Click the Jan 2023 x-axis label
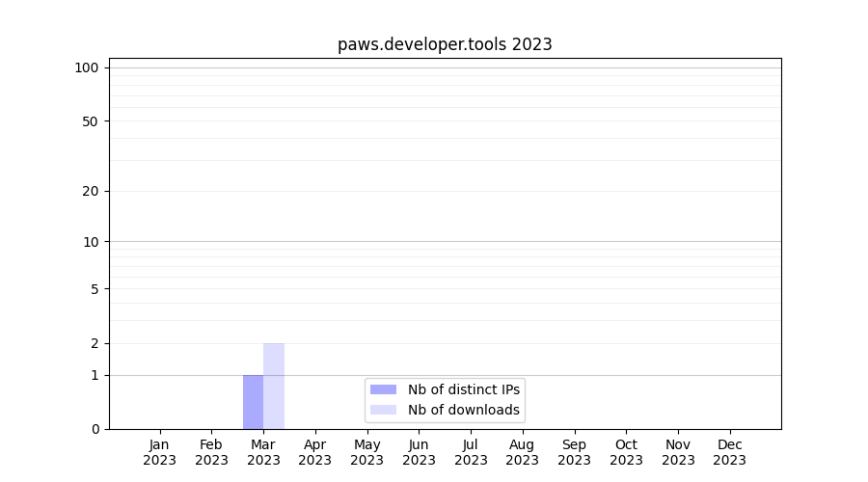The width and height of the screenshot is (868, 482). coord(160,452)
